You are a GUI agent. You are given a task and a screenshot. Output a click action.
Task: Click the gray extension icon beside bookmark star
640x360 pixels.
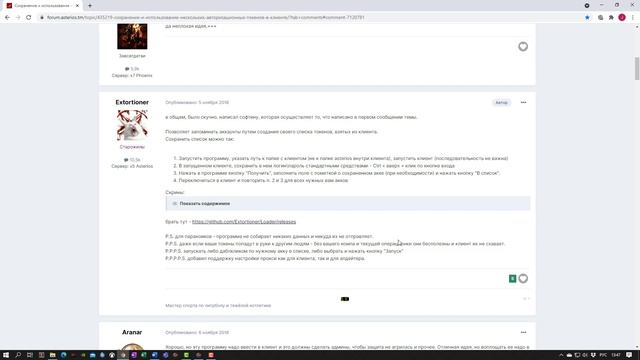600,18
